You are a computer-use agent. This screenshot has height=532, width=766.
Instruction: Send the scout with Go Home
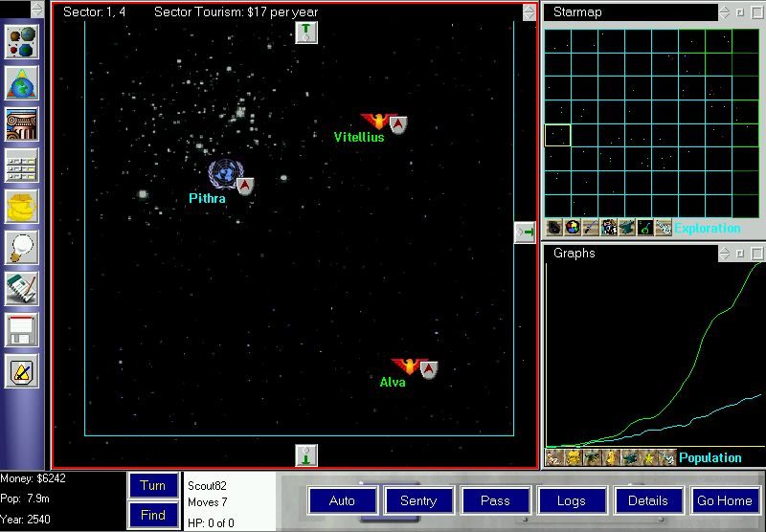point(725,500)
